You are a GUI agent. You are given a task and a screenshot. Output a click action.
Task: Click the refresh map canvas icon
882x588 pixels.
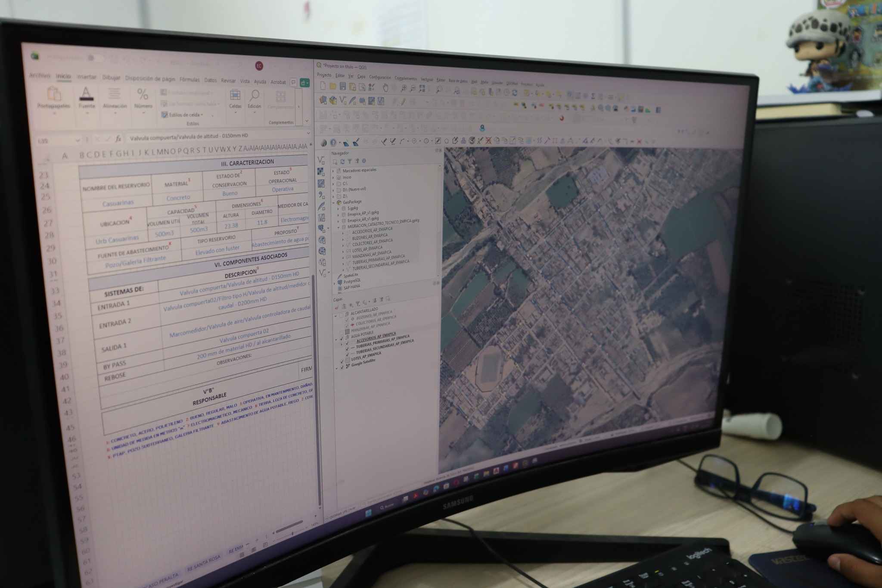point(514,92)
